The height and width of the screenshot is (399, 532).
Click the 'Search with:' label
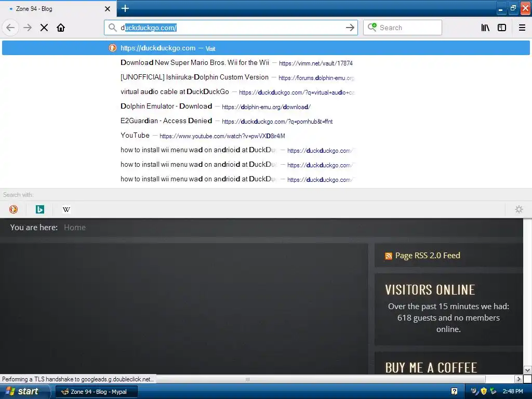coord(18,195)
